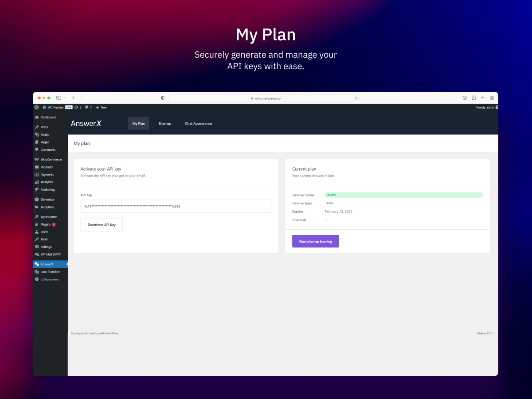
Task: Click the 'Thank you for creating with WordPress' link
Action: pos(95,333)
